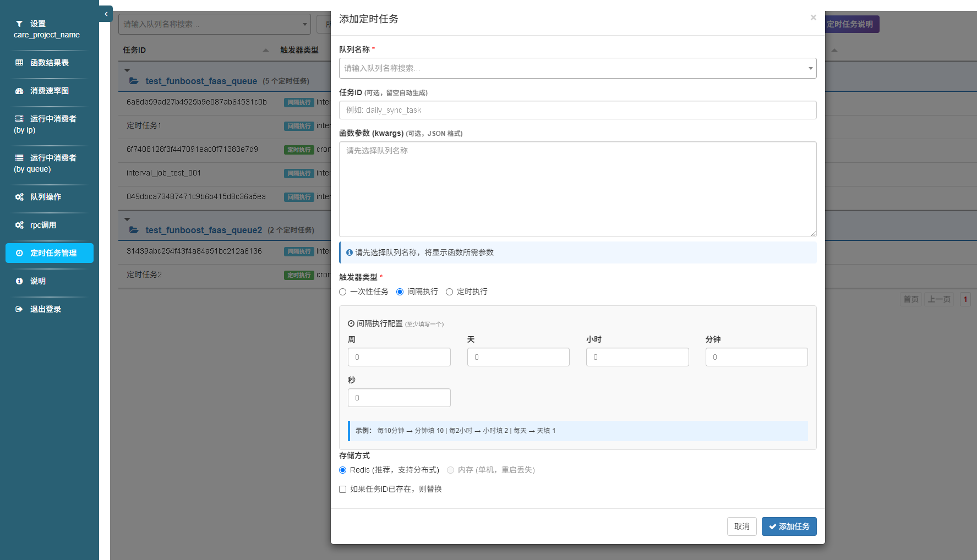The width and height of the screenshot is (977, 560).
Task: Click the 取消 button
Action: tap(741, 526)
